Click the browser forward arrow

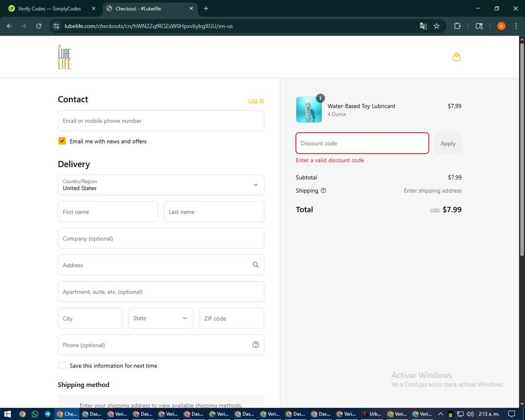point(24,26)
